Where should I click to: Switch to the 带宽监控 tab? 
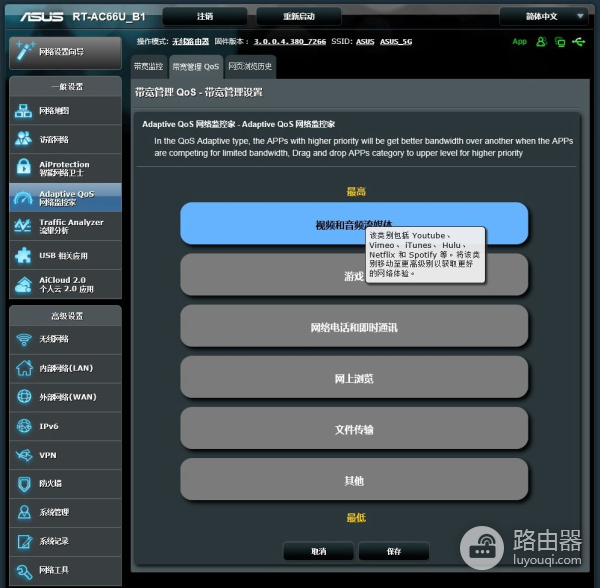[x=148, y=67]
